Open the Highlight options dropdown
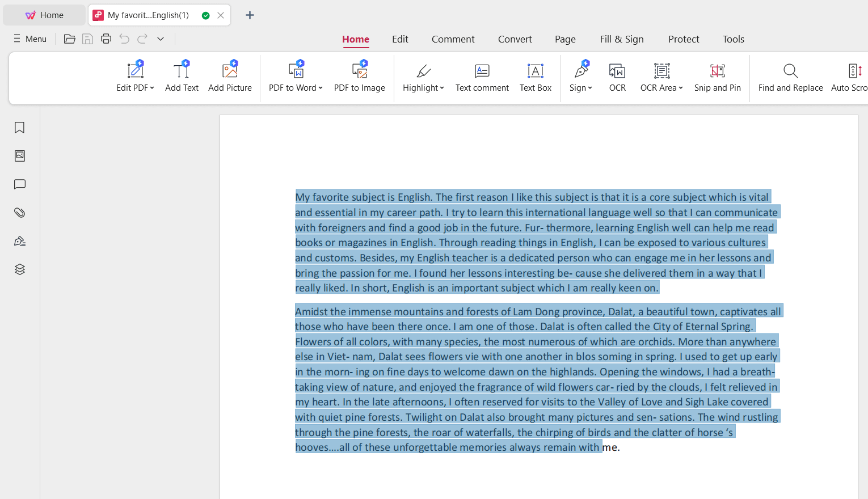The width and height of the screenshot is (868, 499). click(x=442, y=88)
